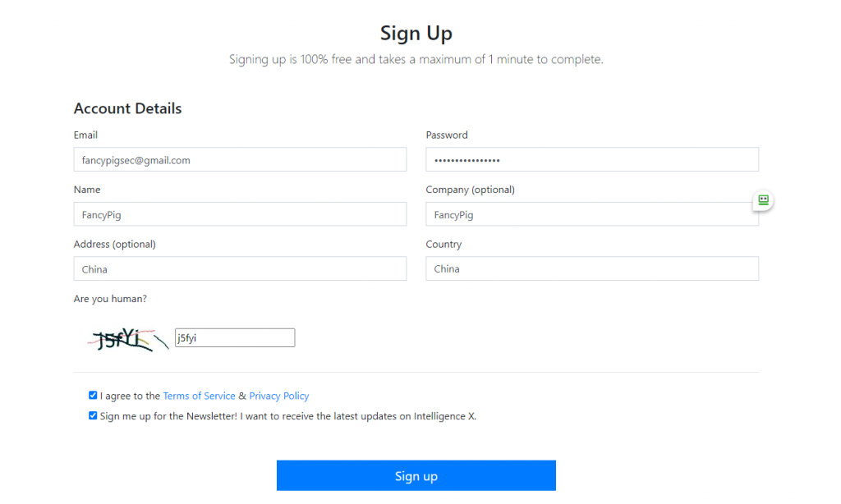Disable the Newsletter signup checkbox
Viewport: 841px width, 504px height.
click(93, 416)
